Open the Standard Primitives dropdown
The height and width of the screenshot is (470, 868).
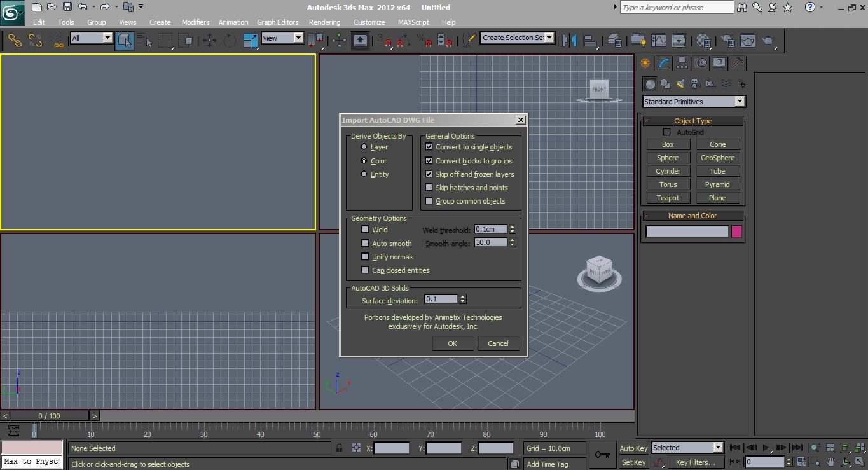(x=694, y=102)
